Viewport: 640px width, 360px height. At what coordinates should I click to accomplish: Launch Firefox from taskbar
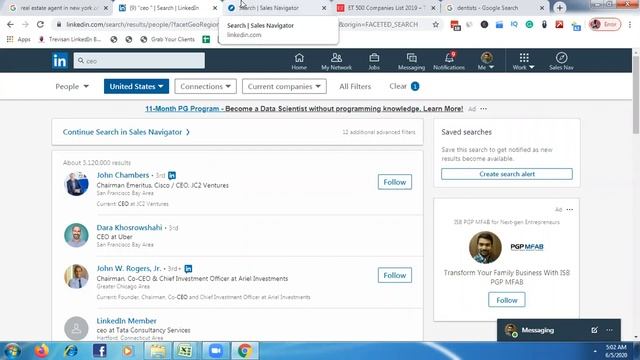point(41,351)
